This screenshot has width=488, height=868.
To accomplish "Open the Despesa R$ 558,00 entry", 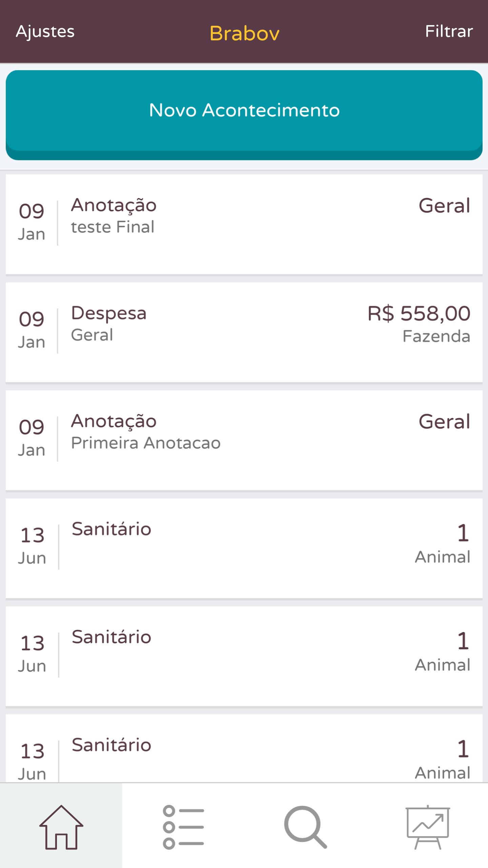I will pos(244,332).
